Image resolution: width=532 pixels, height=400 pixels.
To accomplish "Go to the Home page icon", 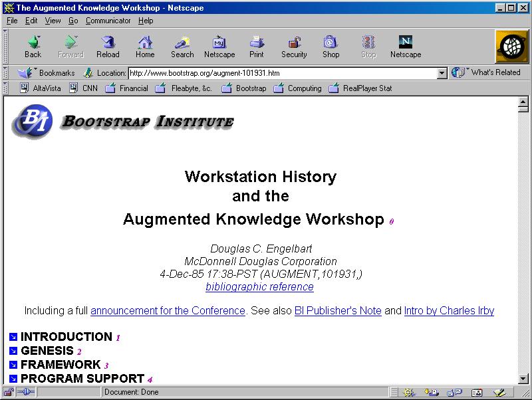I will point(145,43).
